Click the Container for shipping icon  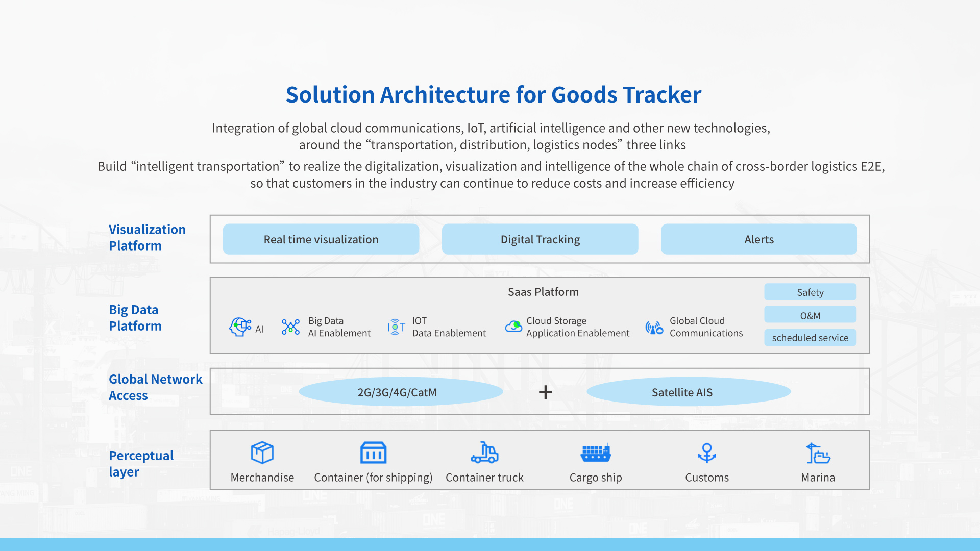372,452
